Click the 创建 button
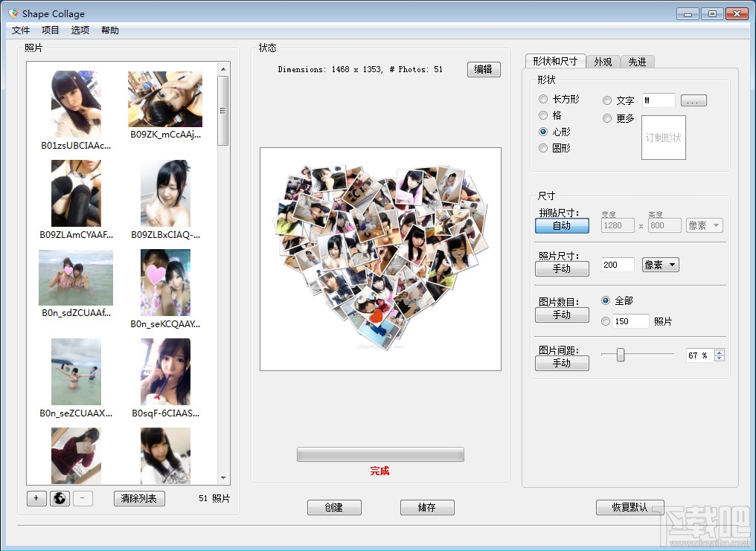756x551 pixels. (x=334, y=507)
